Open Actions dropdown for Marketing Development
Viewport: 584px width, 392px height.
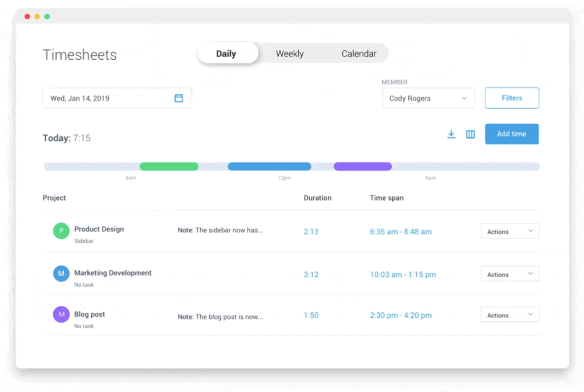click(510, 274)
